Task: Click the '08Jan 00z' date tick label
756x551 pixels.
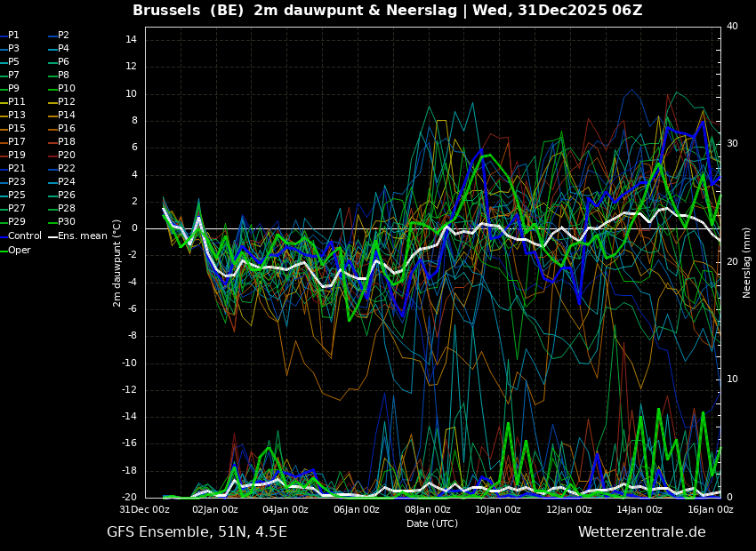Action: [426, 509]
